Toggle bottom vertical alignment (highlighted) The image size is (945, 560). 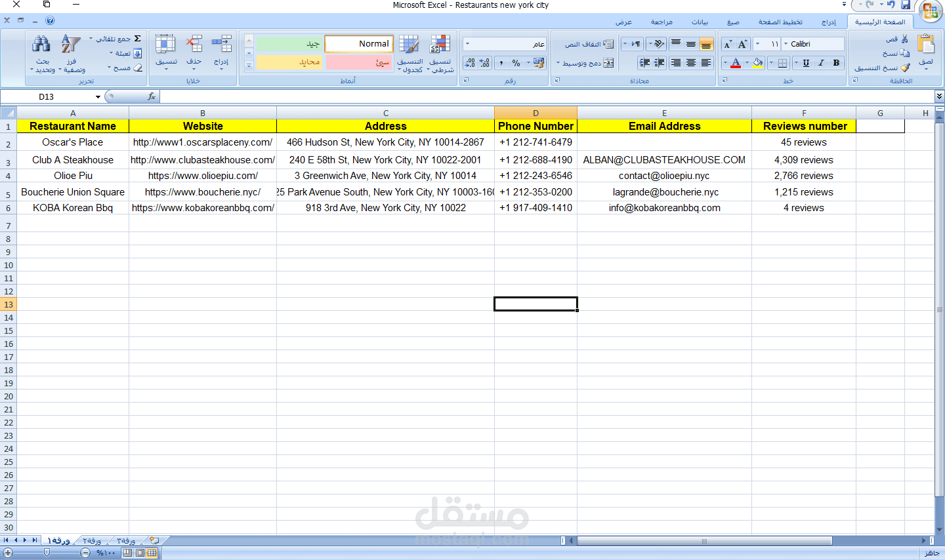click(706, 44)
